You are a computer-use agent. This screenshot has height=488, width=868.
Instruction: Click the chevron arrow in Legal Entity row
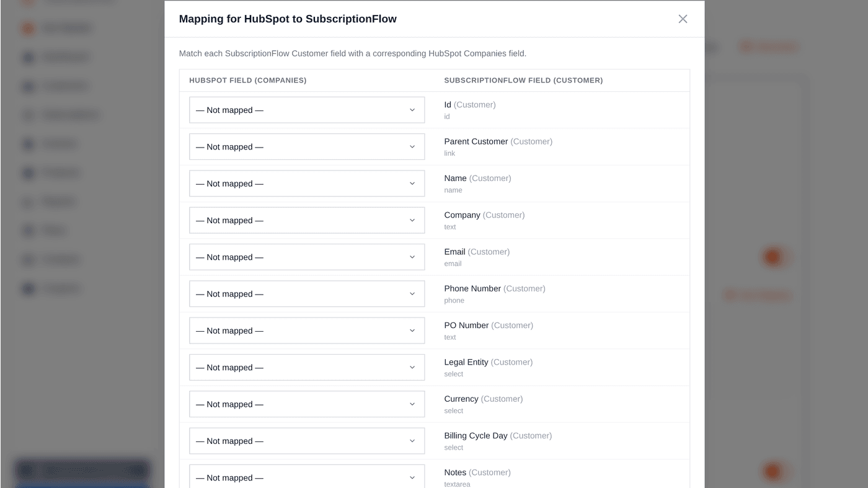[x=412, y=367]
